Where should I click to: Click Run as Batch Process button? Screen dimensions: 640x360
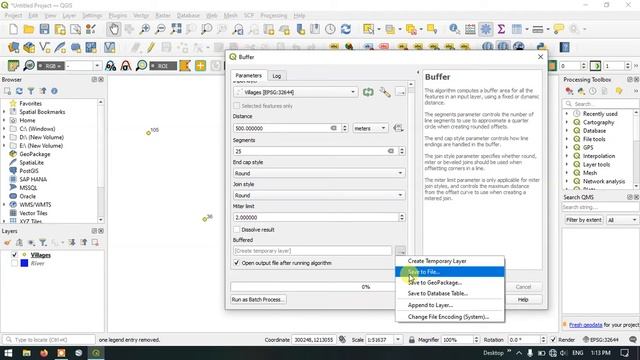[x=258, y=300]
